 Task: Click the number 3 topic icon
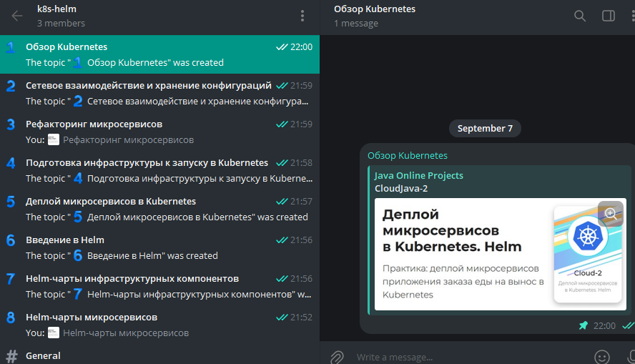pos(11,124)
